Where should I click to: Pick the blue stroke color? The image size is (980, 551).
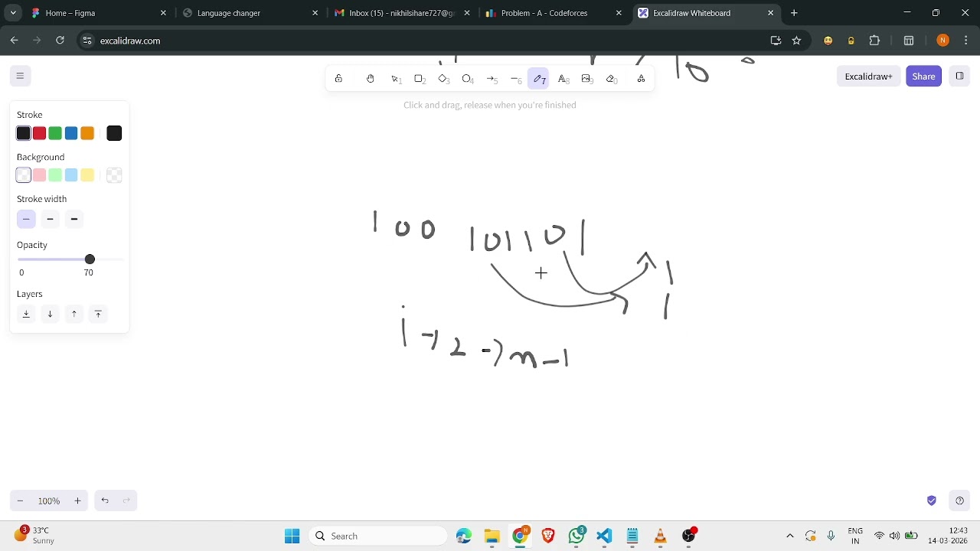pos(71,133)
